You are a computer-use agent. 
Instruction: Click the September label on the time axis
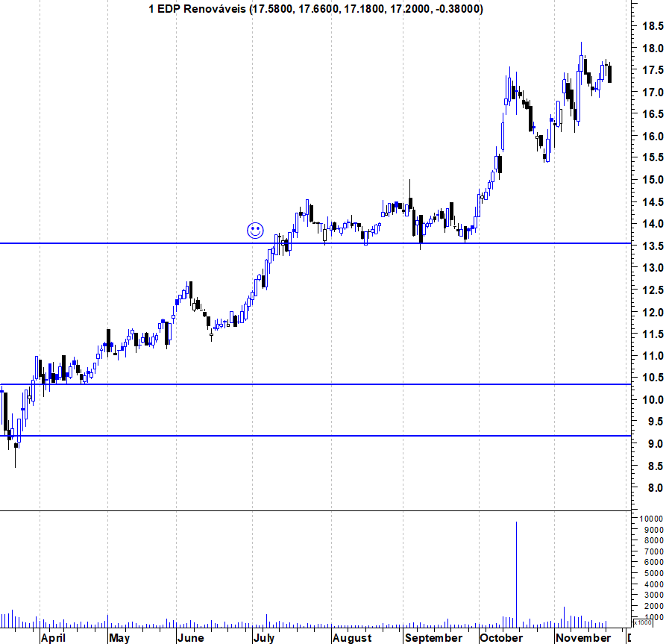(433, 637)
